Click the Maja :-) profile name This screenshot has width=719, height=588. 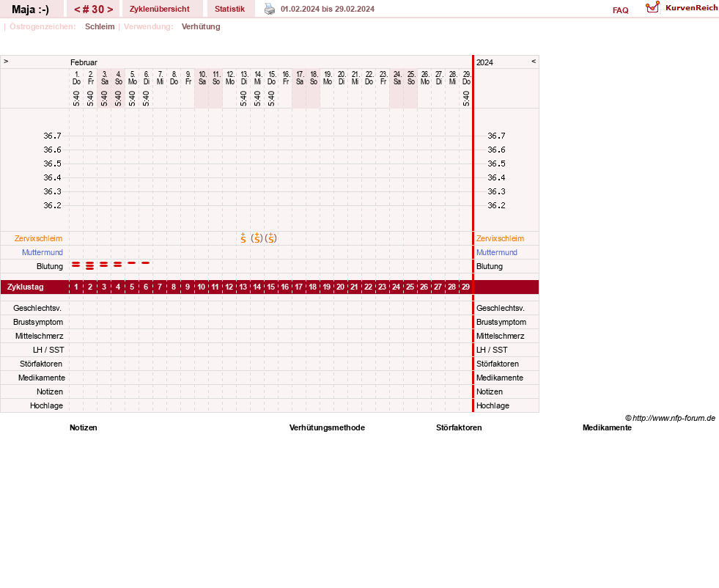coord(30,10)
